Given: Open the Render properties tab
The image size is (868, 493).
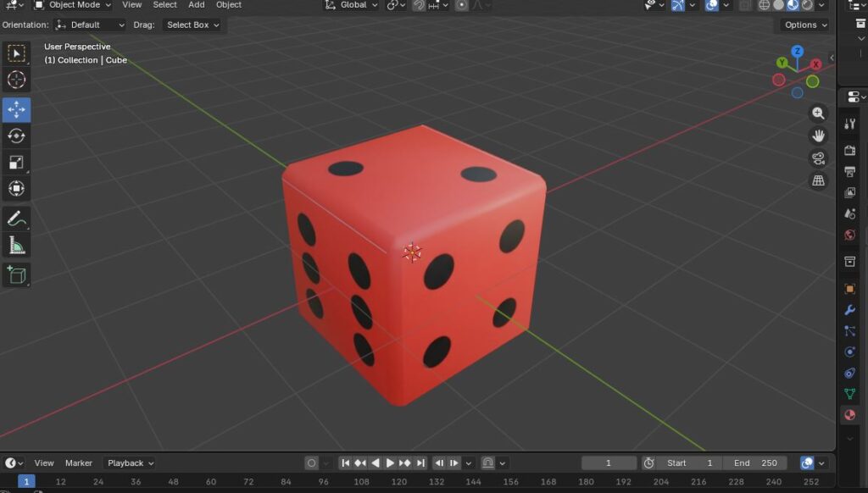Looking at the screenshot, I should [x=849, y=151].
